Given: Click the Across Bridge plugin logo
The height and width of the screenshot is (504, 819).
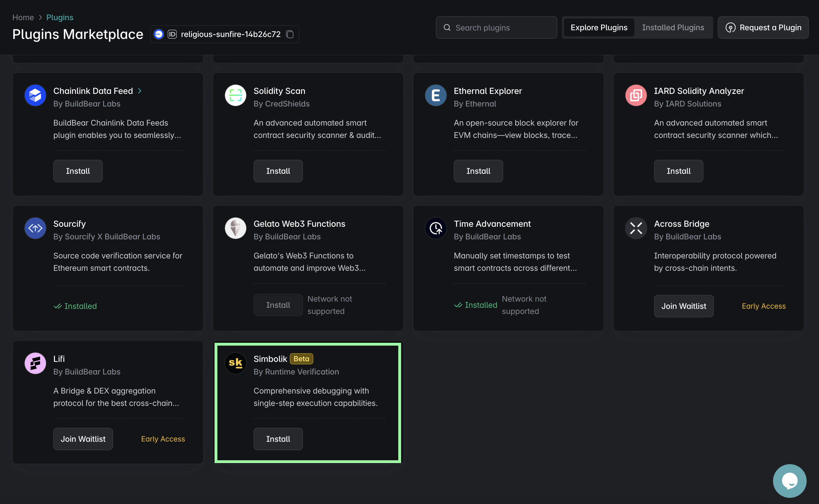Looking at the screenshot, I should tap(636, 228).
